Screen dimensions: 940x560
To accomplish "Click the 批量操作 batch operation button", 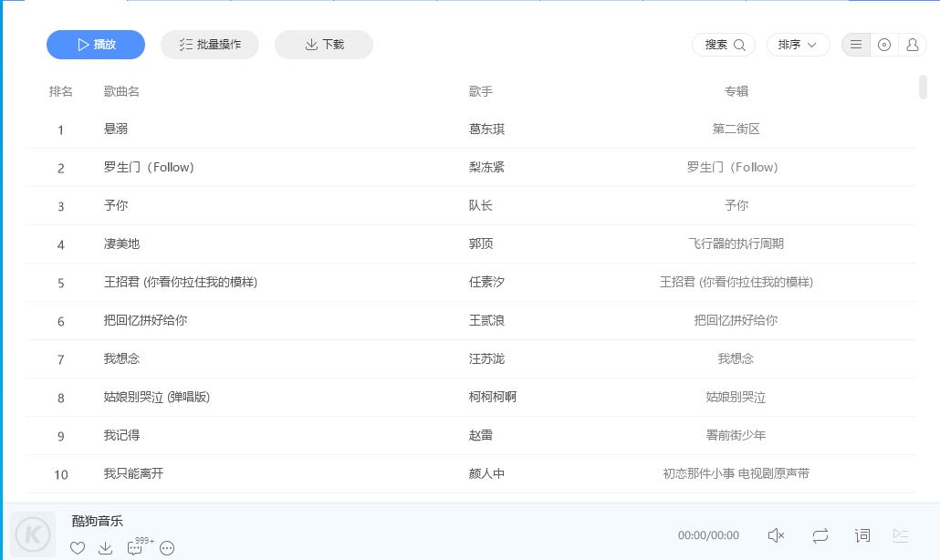I will tap(210, 45).
